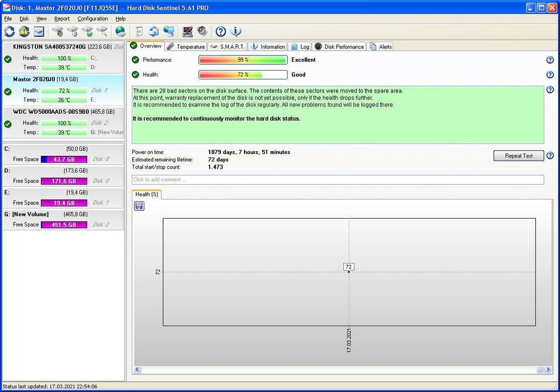Viewport: 560px width, 392px height.
Task: Switch to the Temperature tab
Action: pos(186,47)
